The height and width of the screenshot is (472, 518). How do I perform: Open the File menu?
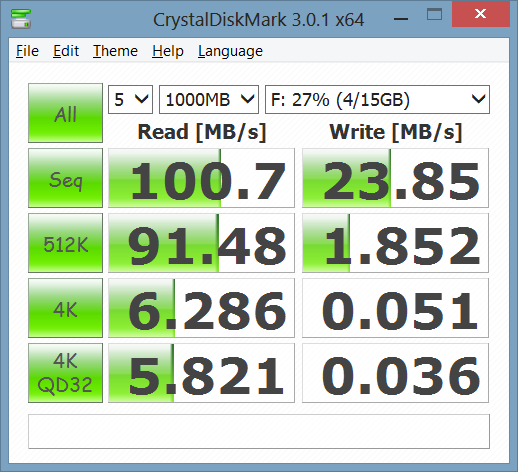(27, 51)
